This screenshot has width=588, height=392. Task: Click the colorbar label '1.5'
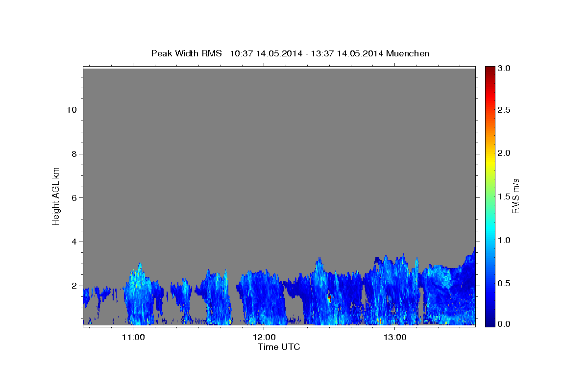point(505,196)
